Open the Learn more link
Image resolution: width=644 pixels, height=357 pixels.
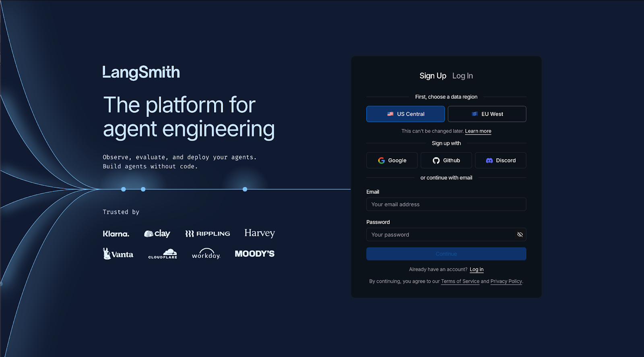478,131
